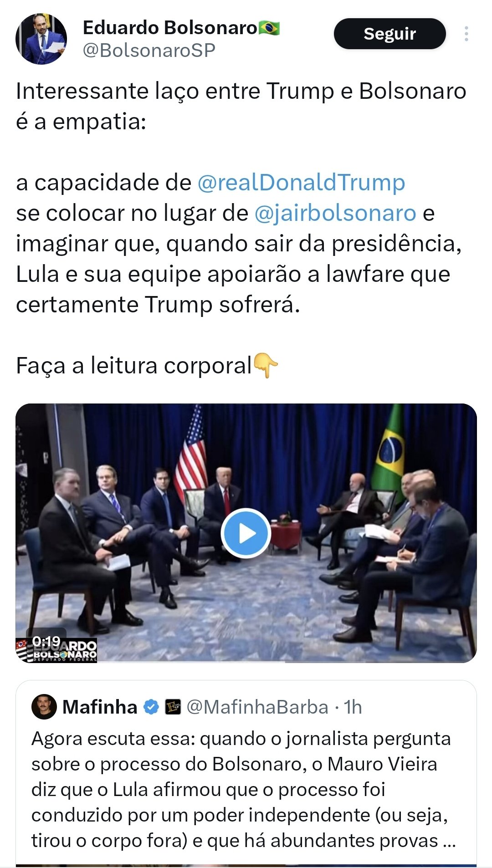The image size is (492, 868).
Task: Click the pointing-down hand emoji
Action: pyautogui.click(x=266, y=366)
